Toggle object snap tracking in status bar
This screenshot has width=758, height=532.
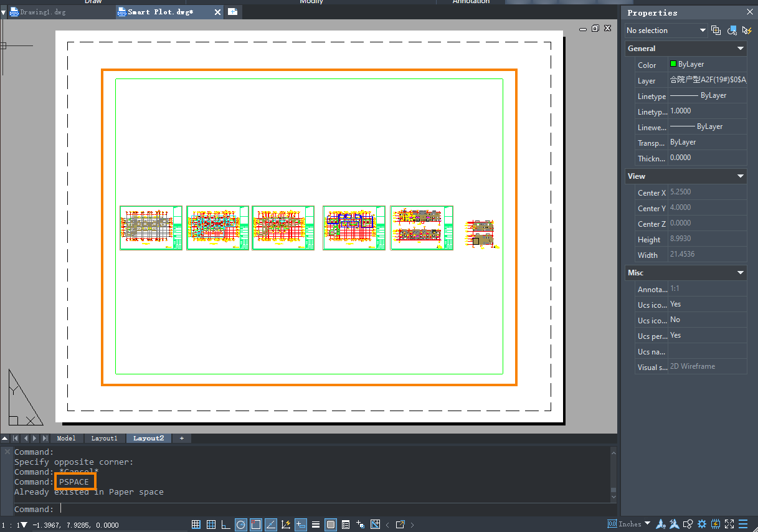point(271,525)
